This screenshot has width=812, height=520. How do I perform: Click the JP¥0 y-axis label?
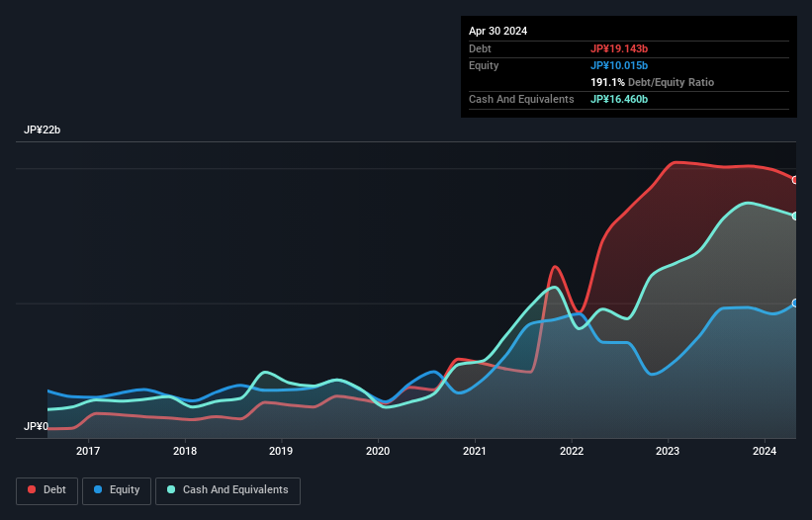click(36, 426)
